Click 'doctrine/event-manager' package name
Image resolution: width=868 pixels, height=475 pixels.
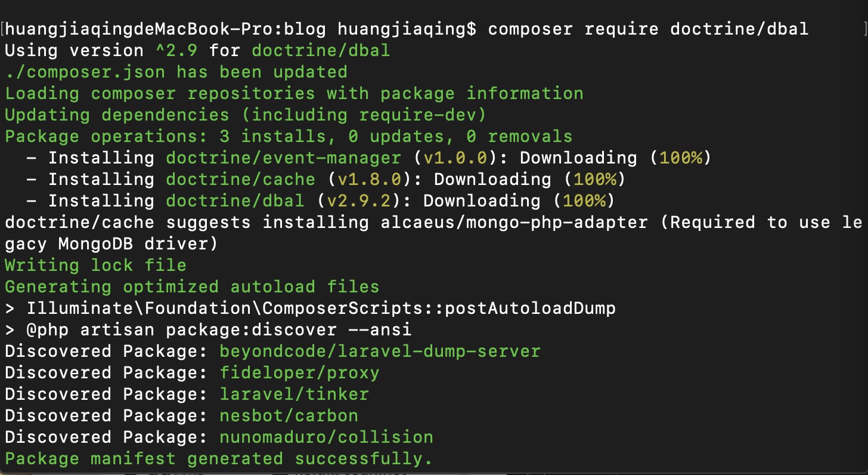283,158
